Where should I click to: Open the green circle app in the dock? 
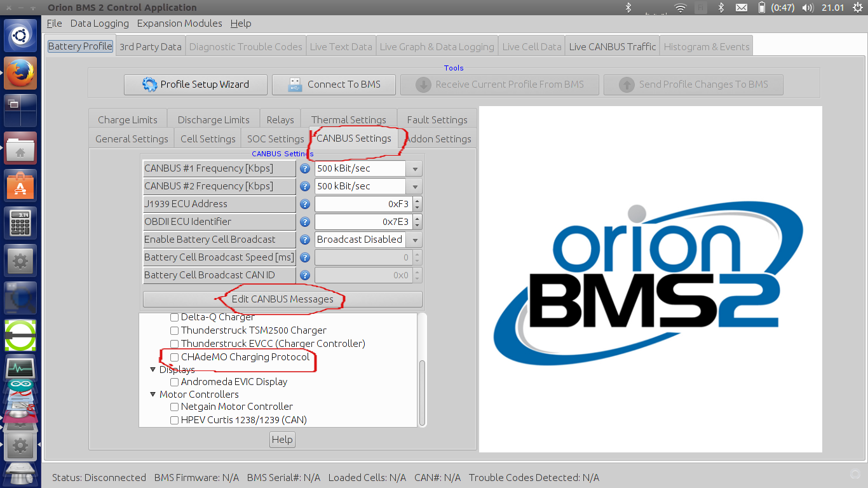pos(20,335)
